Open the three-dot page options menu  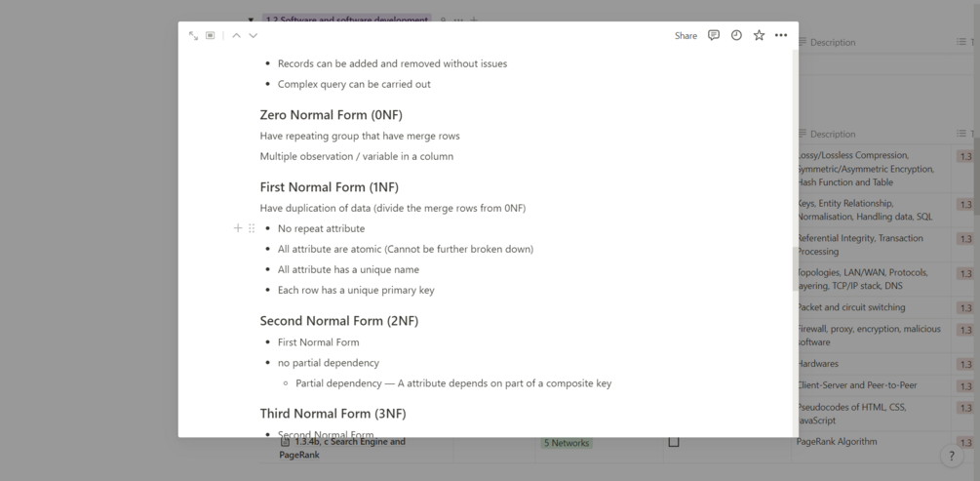point(781,36)
